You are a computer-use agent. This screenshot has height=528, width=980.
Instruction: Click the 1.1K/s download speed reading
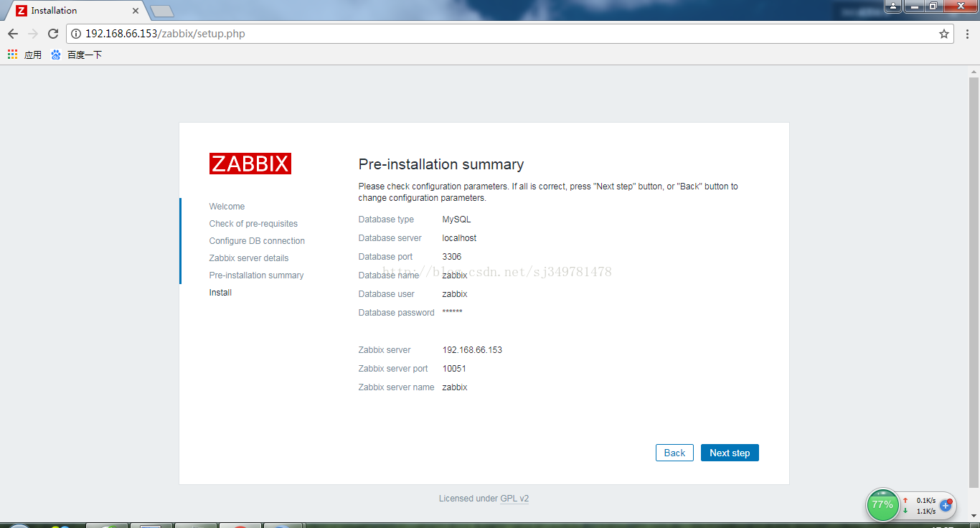(x=925, y=511)
